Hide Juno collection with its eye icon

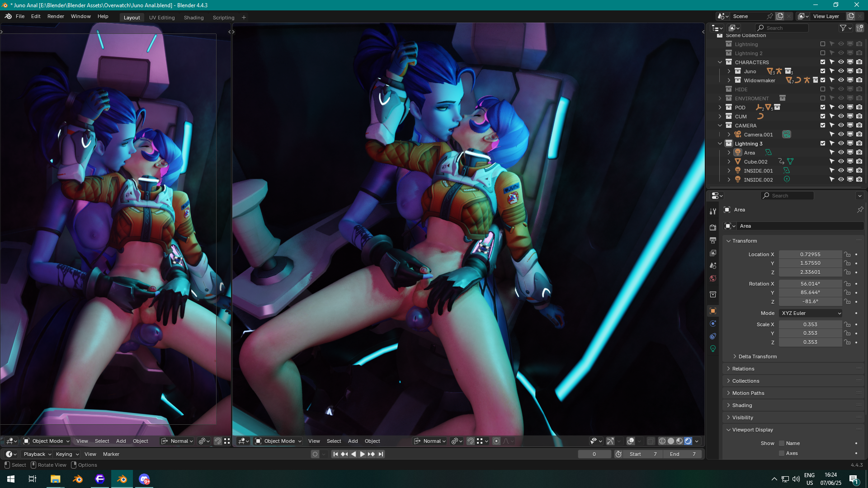841,71
